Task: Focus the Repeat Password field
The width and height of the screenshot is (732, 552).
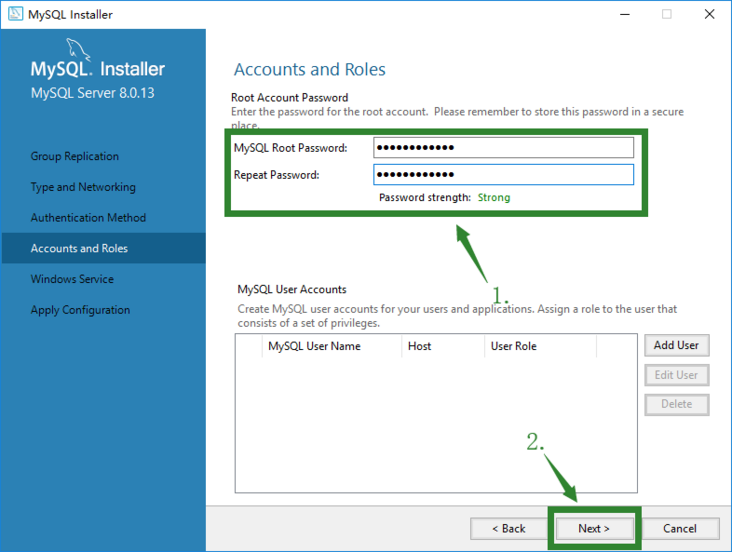Action: 503,175
